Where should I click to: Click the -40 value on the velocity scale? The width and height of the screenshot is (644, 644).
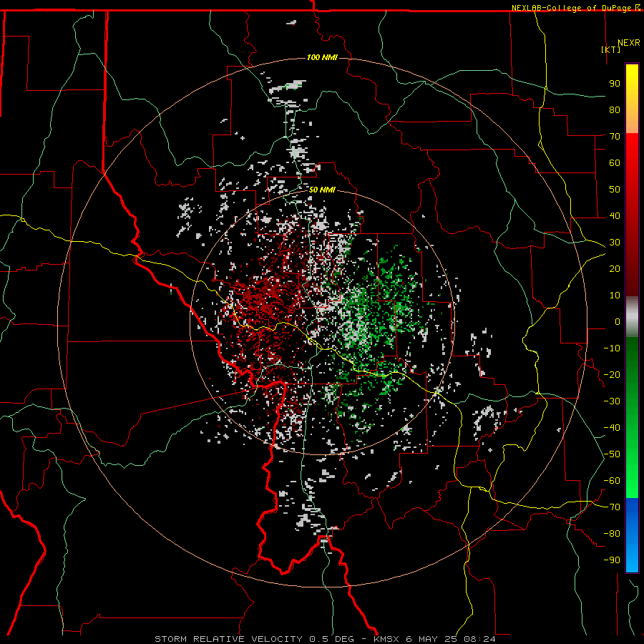612,428
